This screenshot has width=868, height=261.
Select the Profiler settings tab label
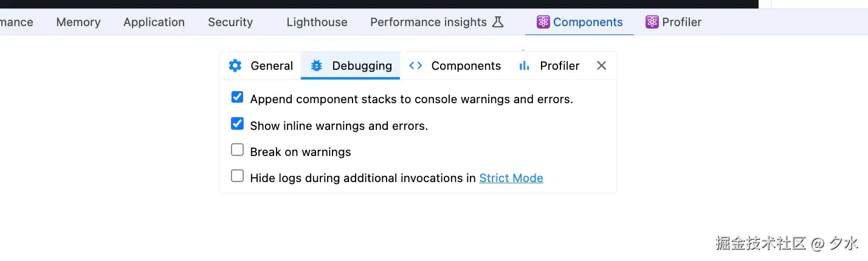pos(560,66)
